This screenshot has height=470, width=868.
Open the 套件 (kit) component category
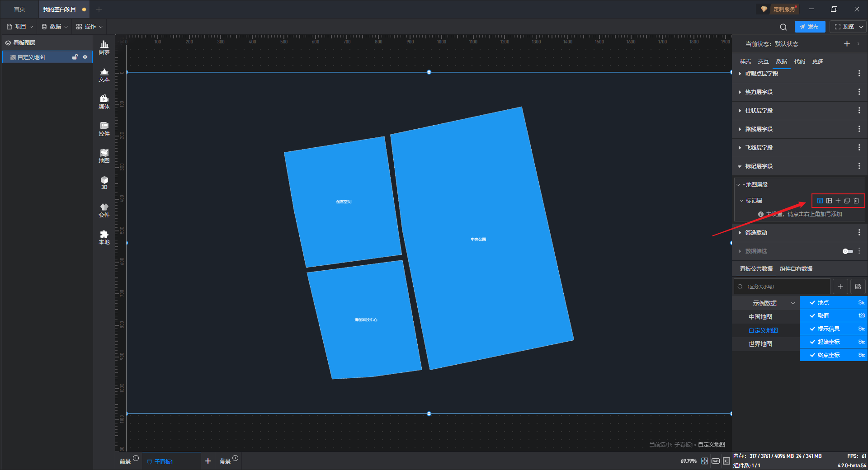coord(104,210)
